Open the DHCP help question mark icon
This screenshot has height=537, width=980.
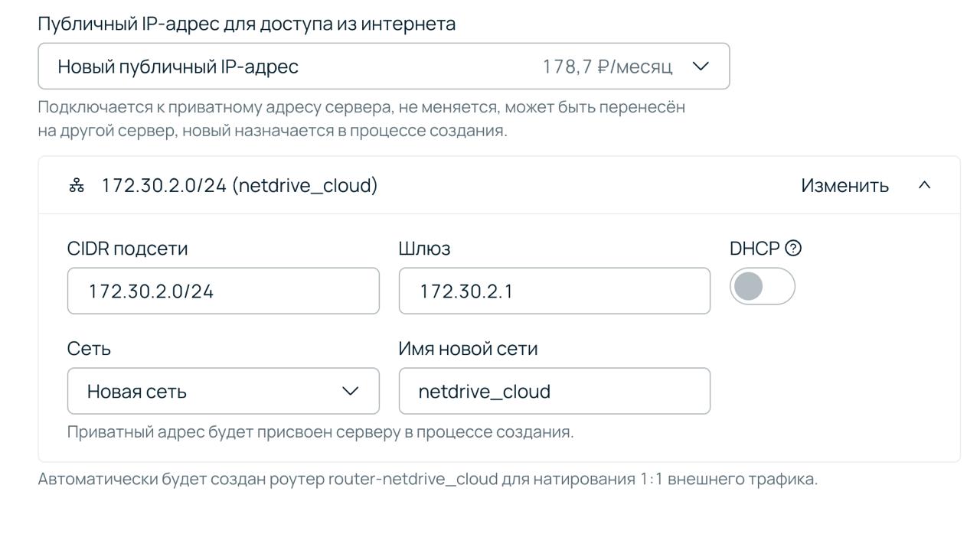(793, 249)
